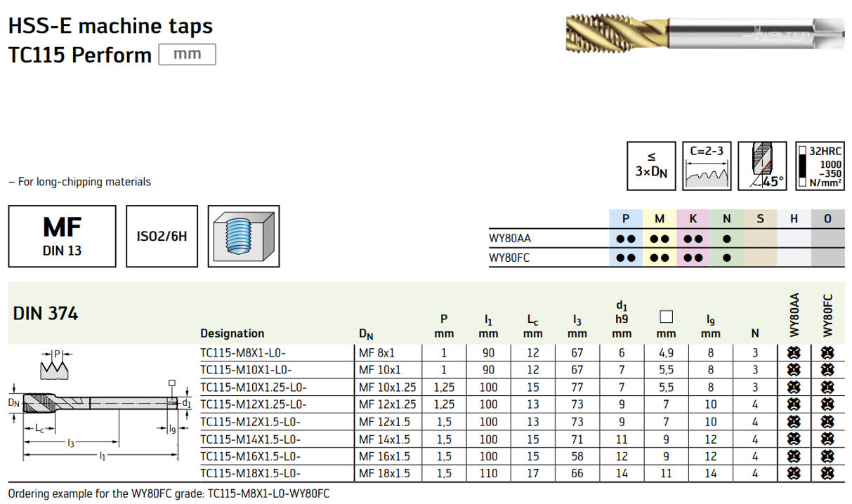The width and height of the screenshot is (852, 504).
Task: Click the 'For long-chipping materials' note
Action: coord(79,182)
